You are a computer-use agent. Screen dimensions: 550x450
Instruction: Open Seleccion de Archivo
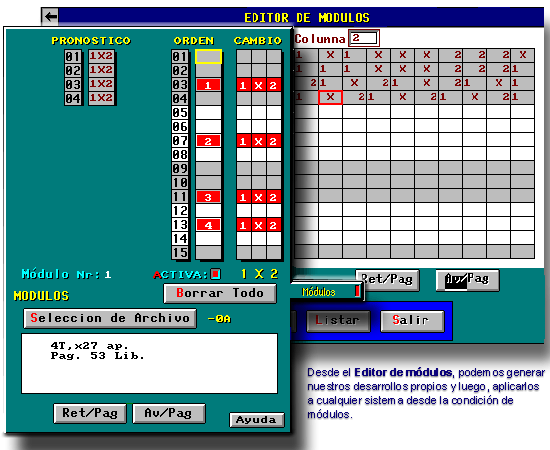pyautogui.click(x=110, y=318)
